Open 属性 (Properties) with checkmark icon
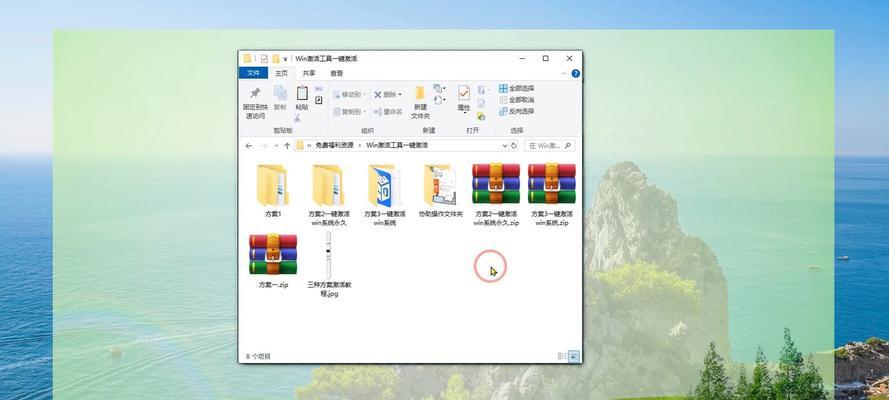The height and width of the screenshot is (400, 889). pos(464,99)
